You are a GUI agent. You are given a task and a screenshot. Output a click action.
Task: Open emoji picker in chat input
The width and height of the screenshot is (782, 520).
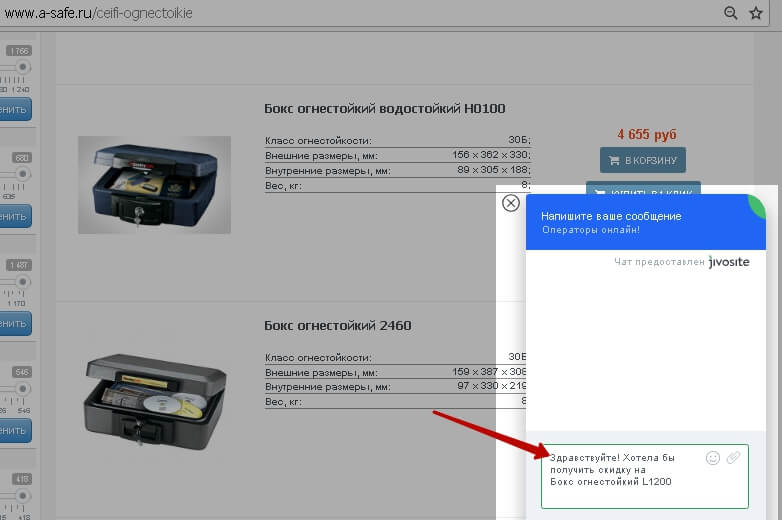pyautogui.click(x=712, y=458)
